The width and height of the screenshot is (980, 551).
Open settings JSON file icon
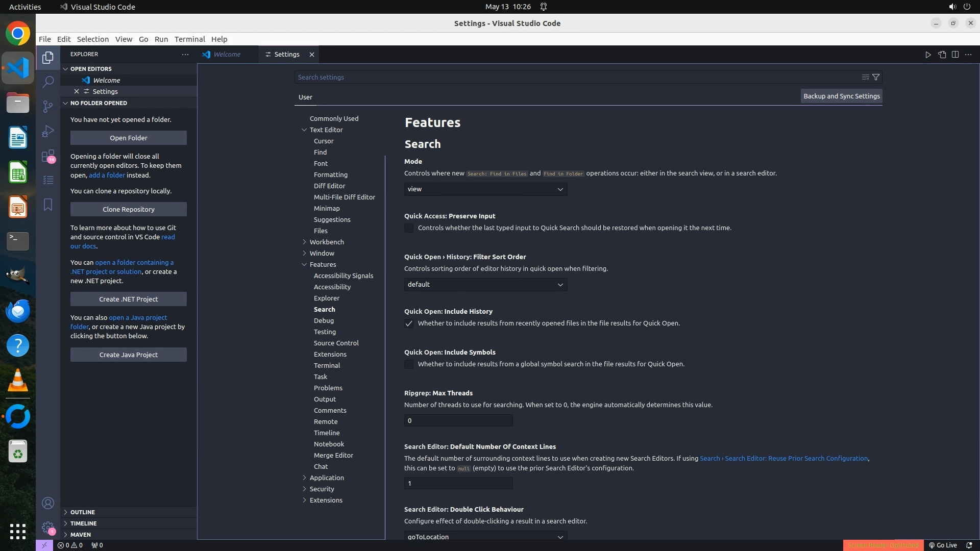click(x=942, y=55)
